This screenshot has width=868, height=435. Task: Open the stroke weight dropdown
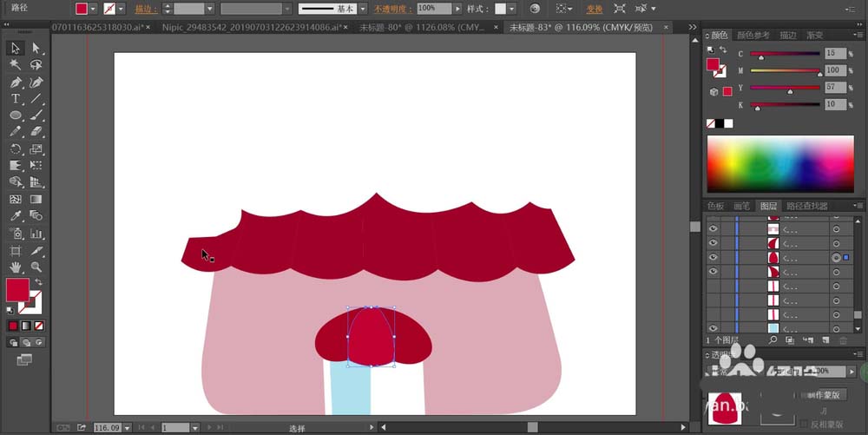(210, 9)
